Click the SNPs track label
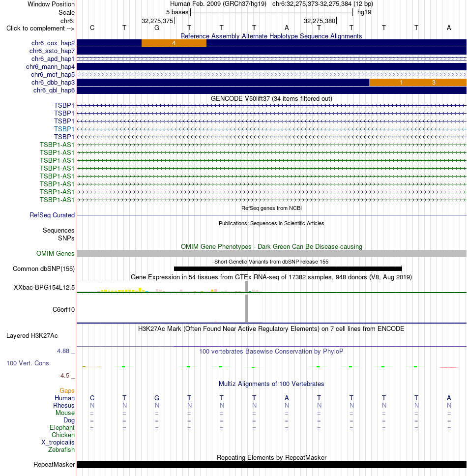The height and width of the screenshot is (476, 467). (66, 238)
